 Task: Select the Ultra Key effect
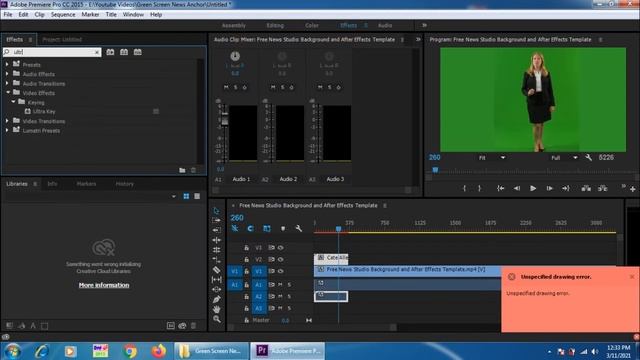click(44, 111)
